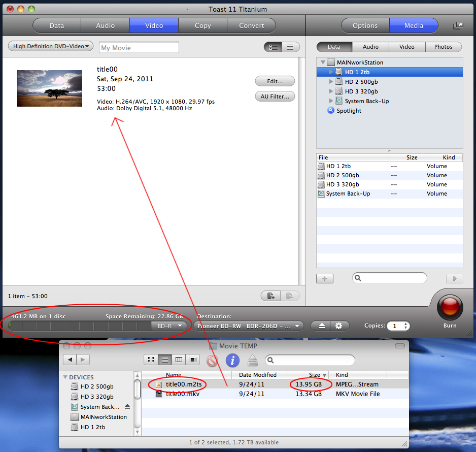This screenshot has height=452, width=476.
Task: Select Photos tab in Media browser
Action: [443, 47]
